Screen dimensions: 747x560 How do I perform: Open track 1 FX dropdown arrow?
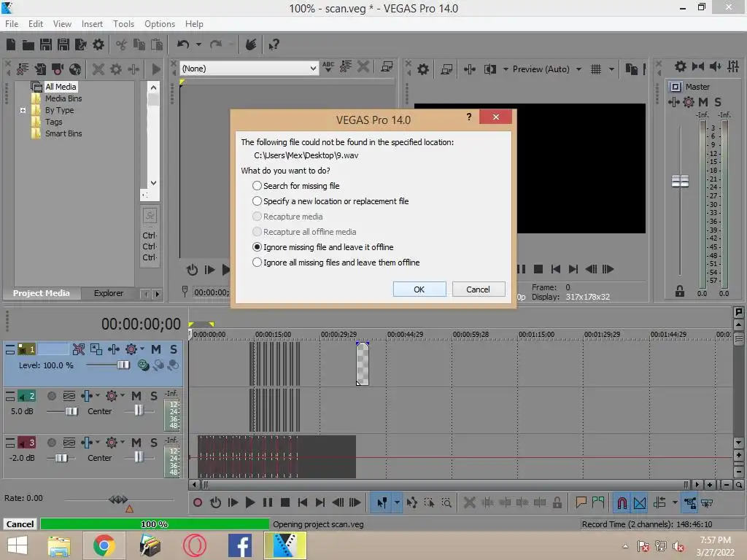click(x=142, y=349)
